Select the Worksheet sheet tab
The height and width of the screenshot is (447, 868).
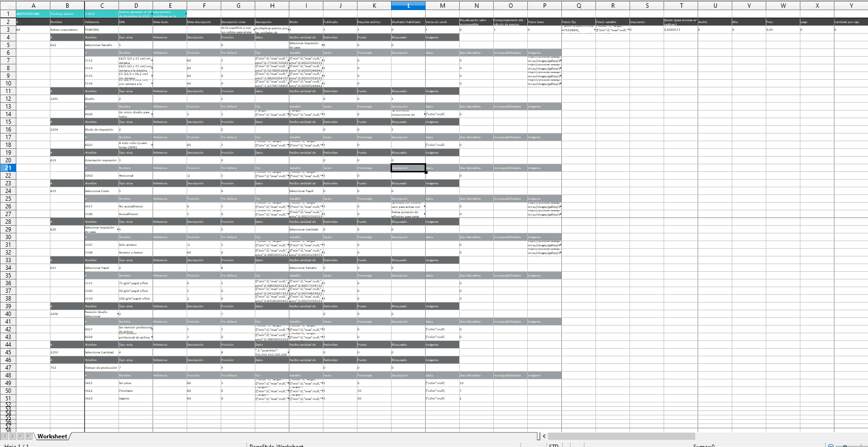click(52, 436)
